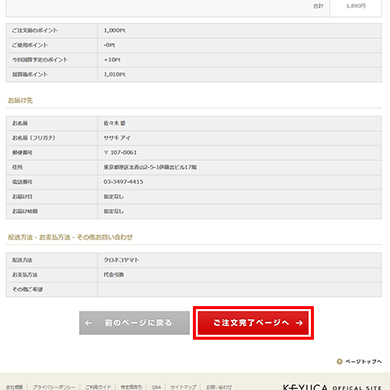Open the 特定商取引 footer link
Viewport: 390px width, 390px height.
point(131,387)
